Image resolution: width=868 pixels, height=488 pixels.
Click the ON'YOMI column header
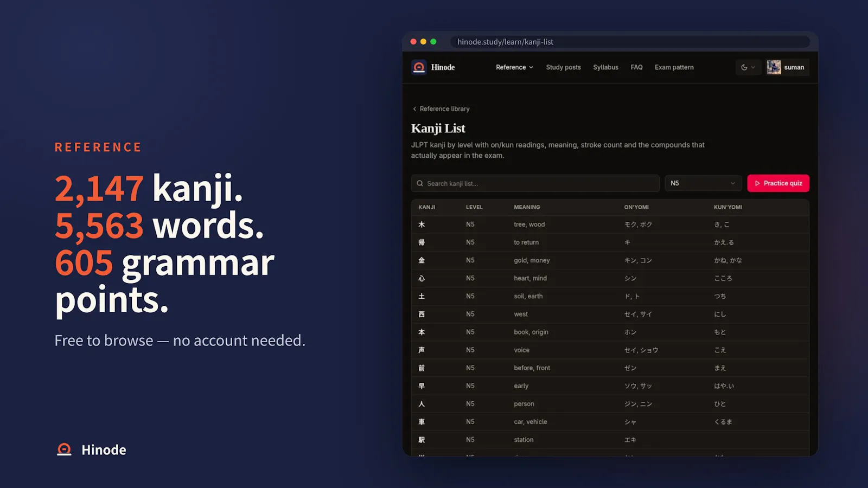click(x=636, y=207)
